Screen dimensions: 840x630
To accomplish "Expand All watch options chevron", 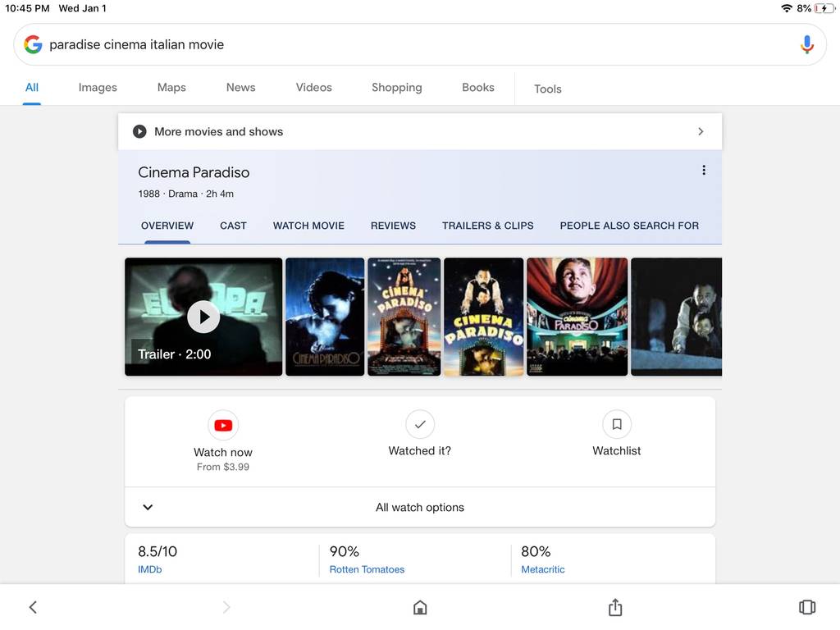I will point(148,507).
